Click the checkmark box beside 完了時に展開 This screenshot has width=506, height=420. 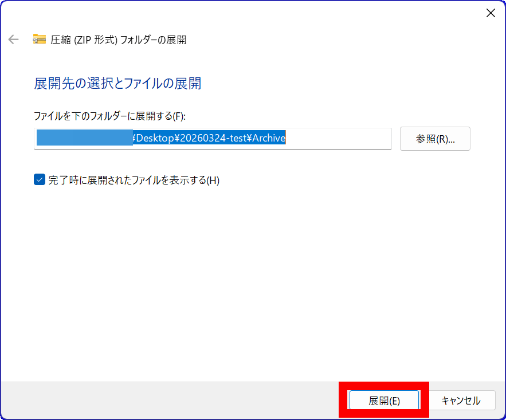coord(40,180)
